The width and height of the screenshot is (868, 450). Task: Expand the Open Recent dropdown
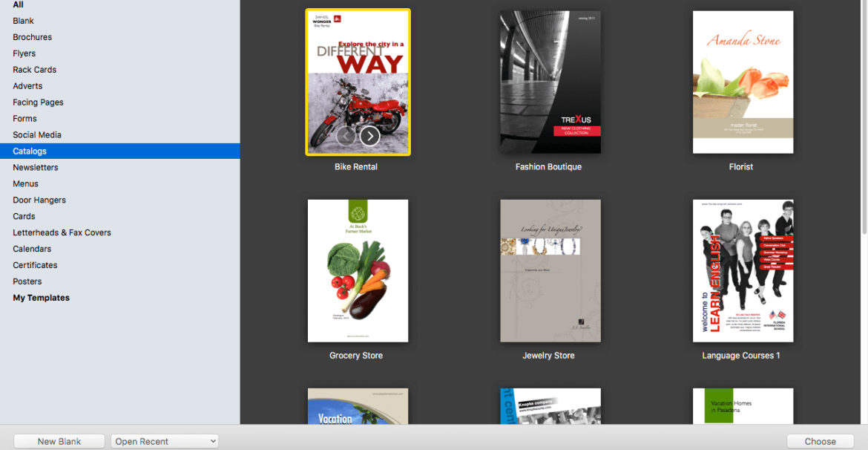point(165,441)
